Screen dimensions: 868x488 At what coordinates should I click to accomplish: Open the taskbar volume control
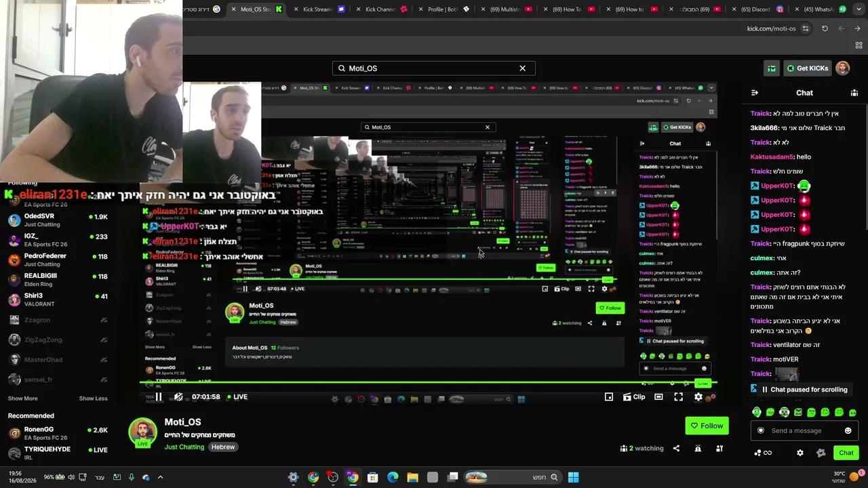point(71,477)
